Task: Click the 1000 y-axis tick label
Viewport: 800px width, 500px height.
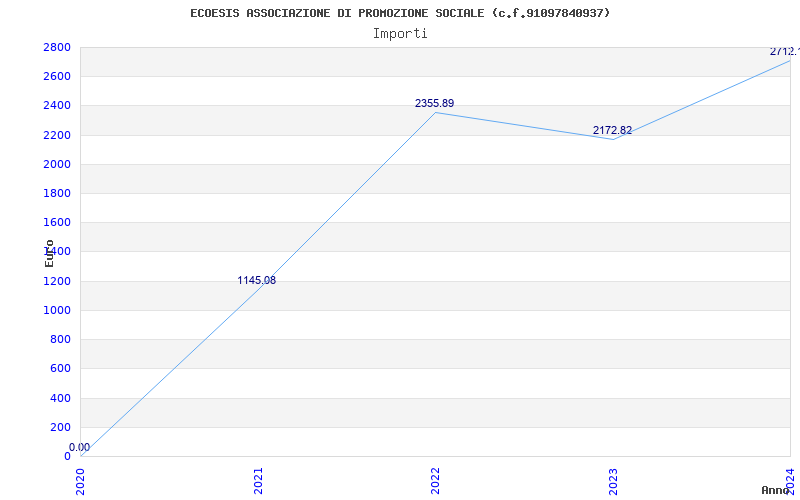Action: click(x=57, y=310)
